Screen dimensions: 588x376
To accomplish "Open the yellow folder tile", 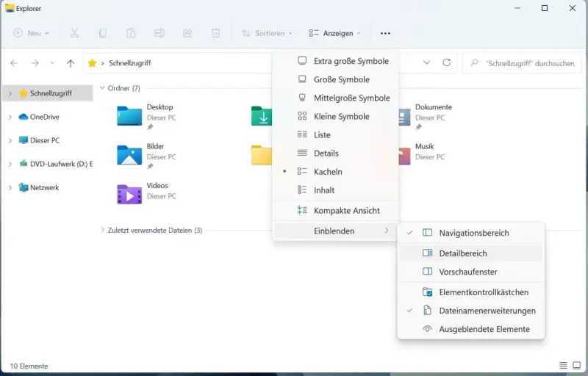I will click(262, 155).
